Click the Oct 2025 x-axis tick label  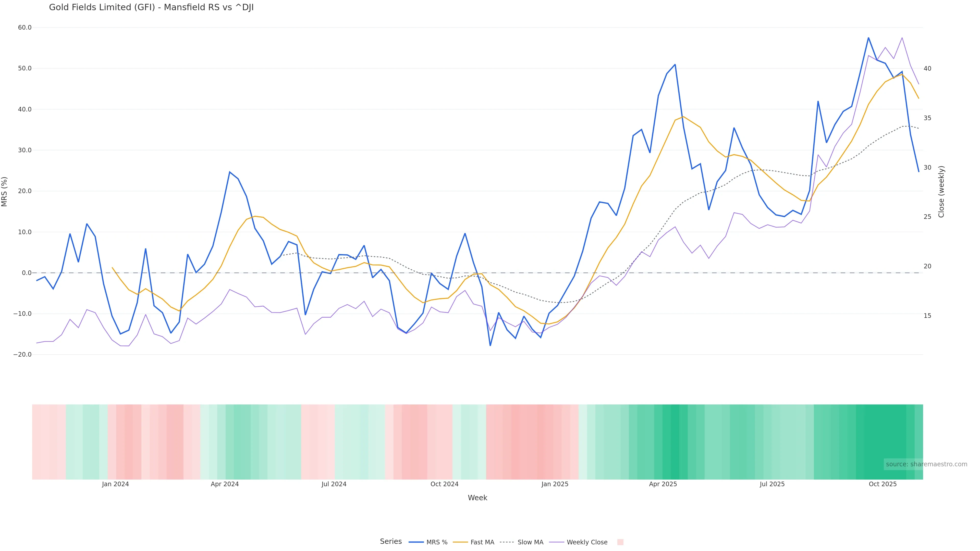pos(883,484)
